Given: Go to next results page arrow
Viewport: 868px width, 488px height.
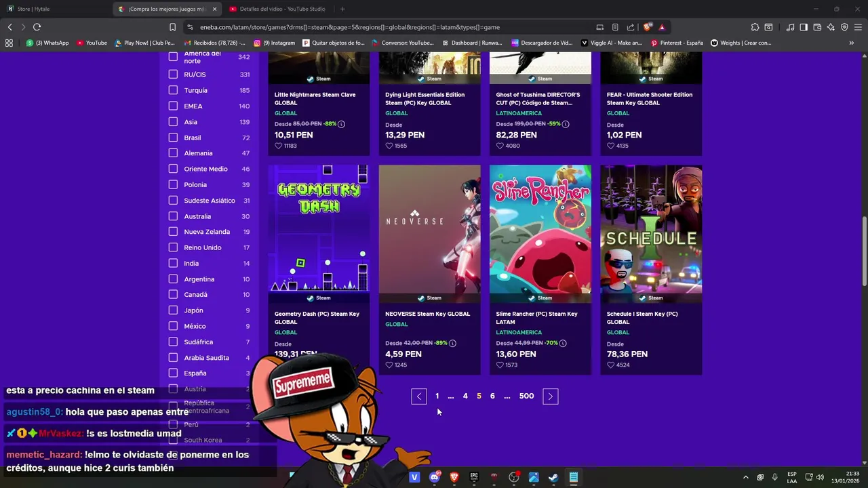Looking at the screenshot, I should (551, 396).
